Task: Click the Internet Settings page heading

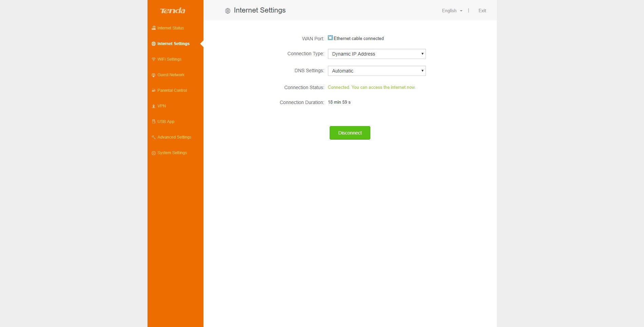Action: click(x=260, y=11)
